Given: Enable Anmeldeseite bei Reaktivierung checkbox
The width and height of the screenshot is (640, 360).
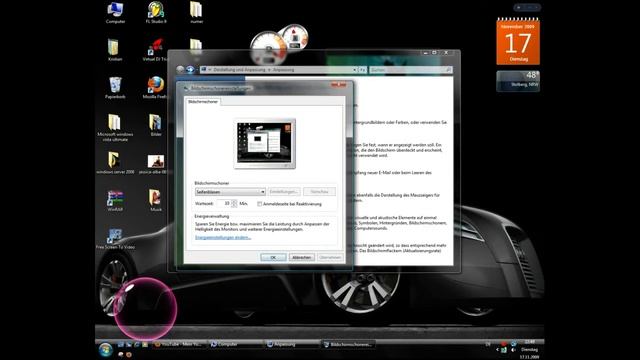Looking at the screenshot, I should pos(260,204).
